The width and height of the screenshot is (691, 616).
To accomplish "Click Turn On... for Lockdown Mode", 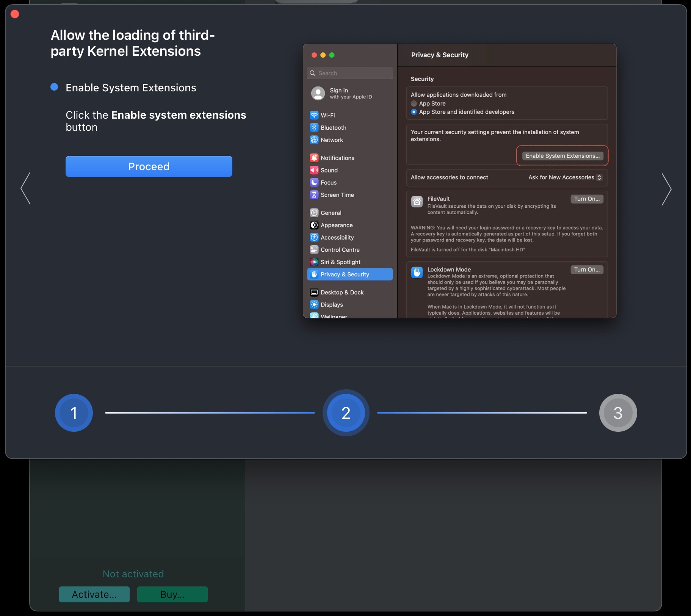I will [x=587, y=270].
